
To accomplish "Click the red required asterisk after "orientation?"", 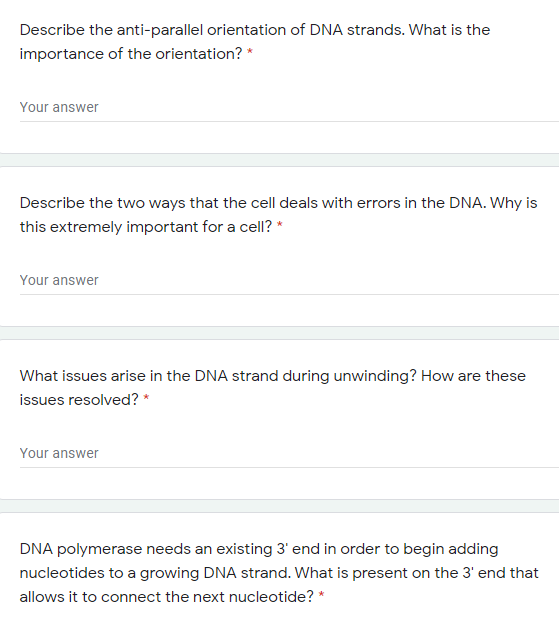I will click(250, 52).
